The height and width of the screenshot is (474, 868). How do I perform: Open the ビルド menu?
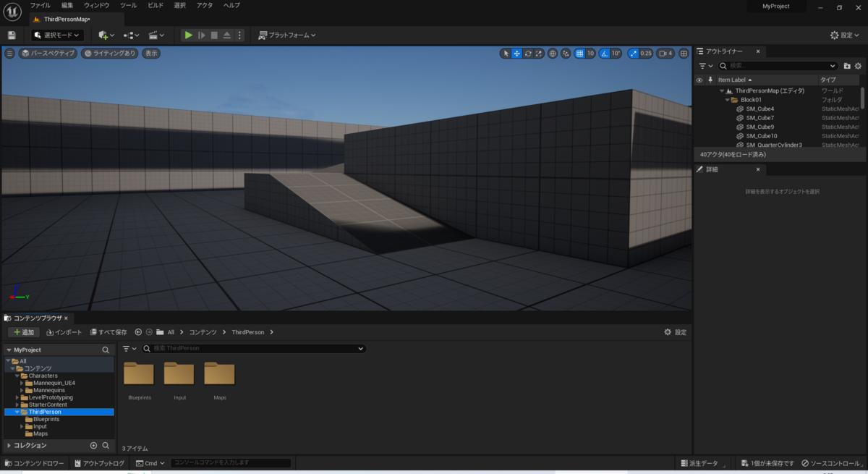(x=156, y=5)
